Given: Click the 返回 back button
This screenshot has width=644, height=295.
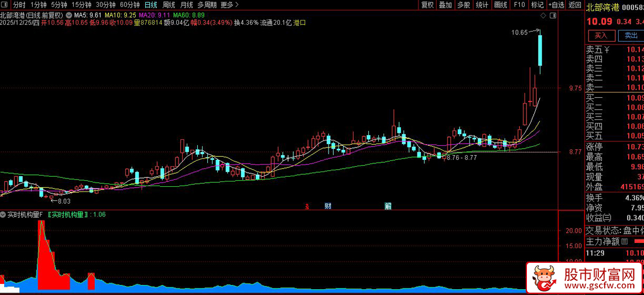Looking at the screenshot, I should [x=574, y=5].
